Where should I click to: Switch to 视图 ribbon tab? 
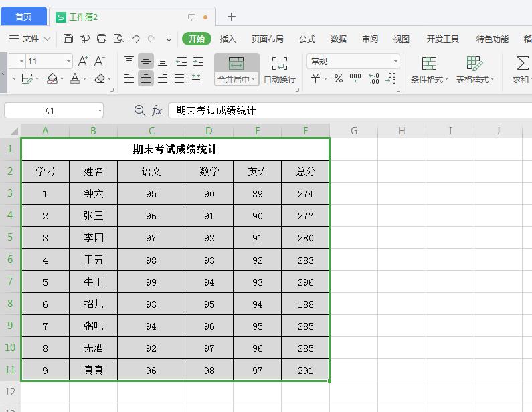[x=401, y=39]
